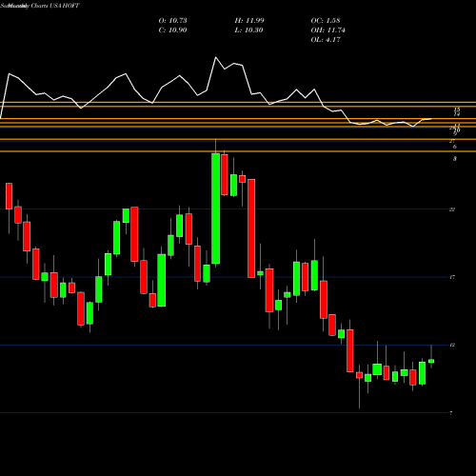Click the 'OC: 1.58' reading

(x=326, y=21)
